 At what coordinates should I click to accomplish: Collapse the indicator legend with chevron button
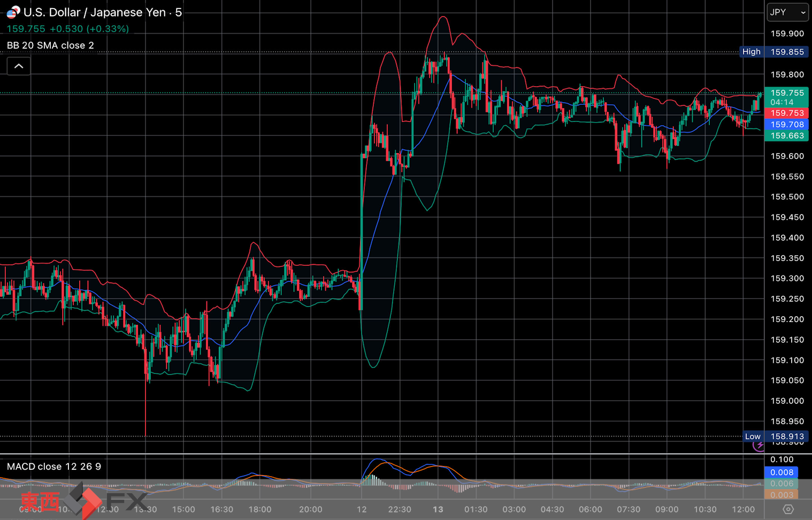pos(19,66)
